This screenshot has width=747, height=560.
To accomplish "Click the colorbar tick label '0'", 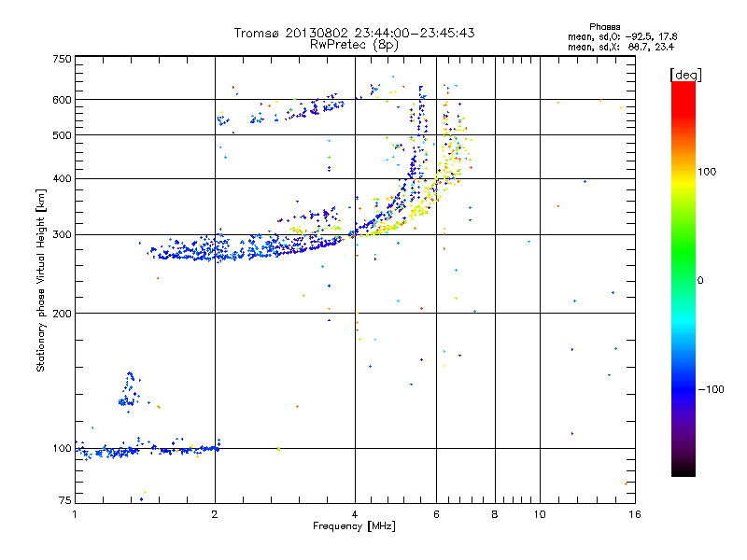I will pyautogui.click(x=700, y=281).
